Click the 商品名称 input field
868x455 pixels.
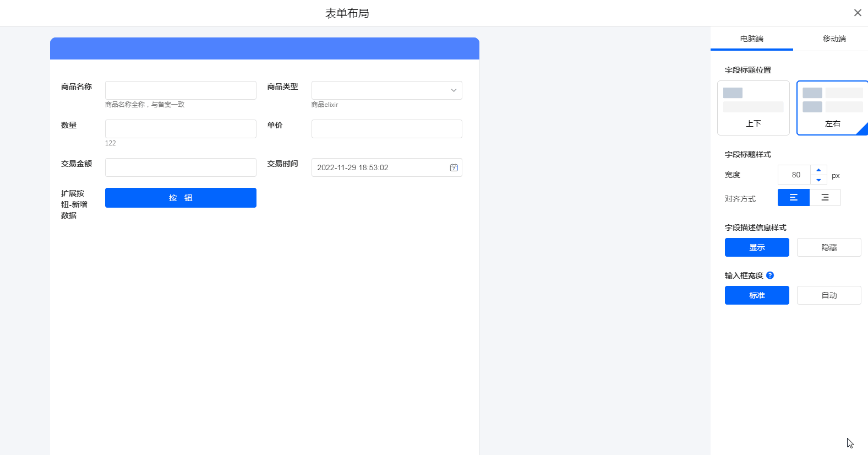[x=181, y=90]
